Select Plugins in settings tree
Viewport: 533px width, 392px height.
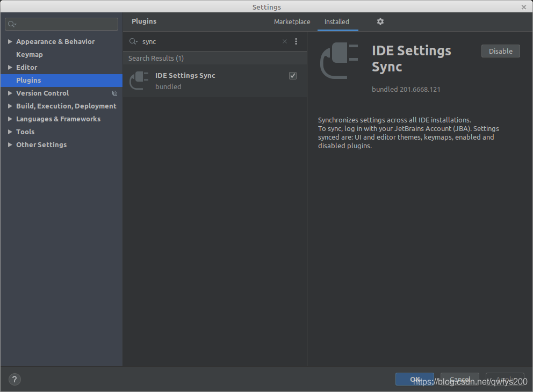62,80
